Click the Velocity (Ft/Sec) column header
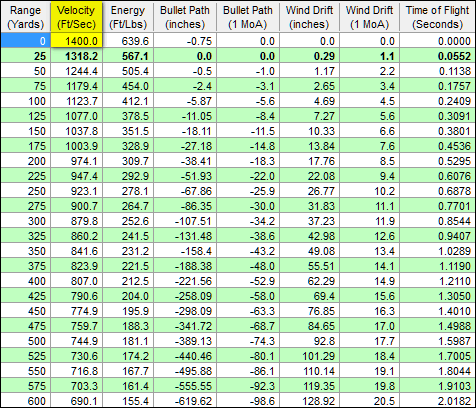This screenshot has width=476, height=408. [76, 17]
